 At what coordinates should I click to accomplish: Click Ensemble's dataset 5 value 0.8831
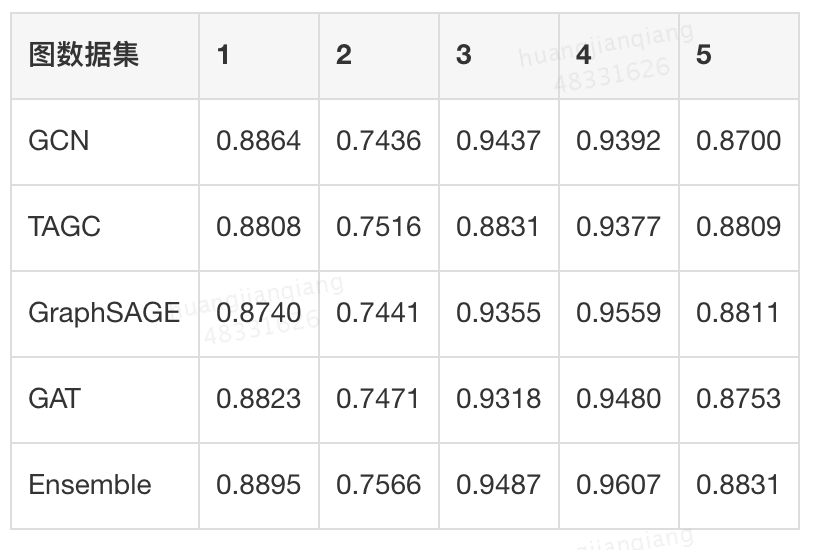pos(738,485)
